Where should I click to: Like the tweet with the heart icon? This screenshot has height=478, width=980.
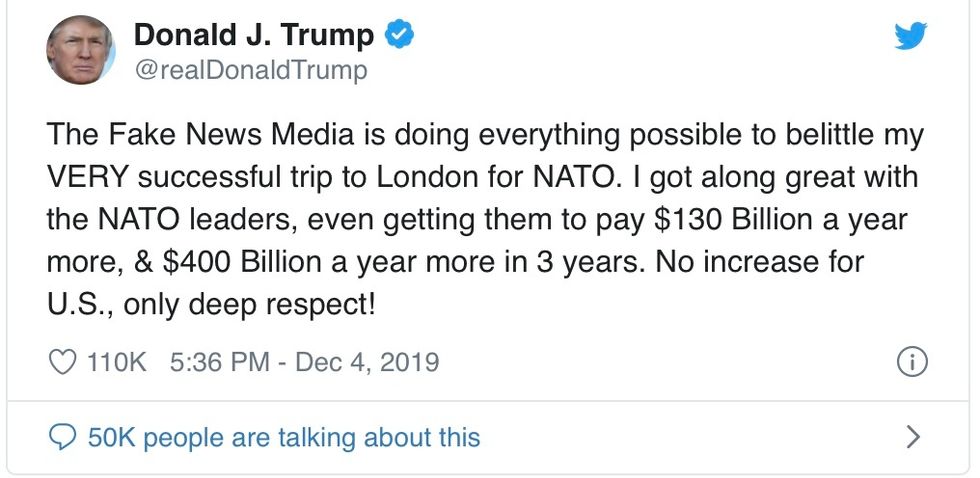coord(62,361)
